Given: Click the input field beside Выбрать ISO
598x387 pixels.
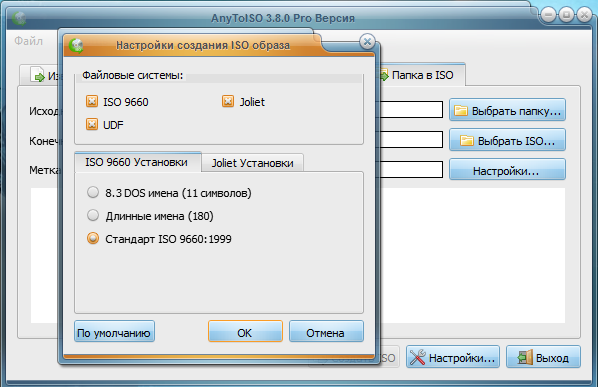Looking at the screenshot, I should 412,140.
